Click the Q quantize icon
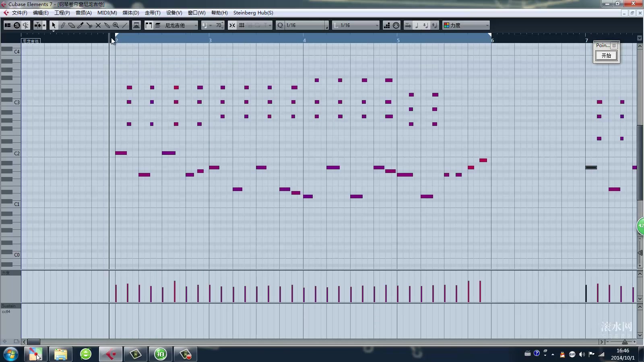 (280, 25)
